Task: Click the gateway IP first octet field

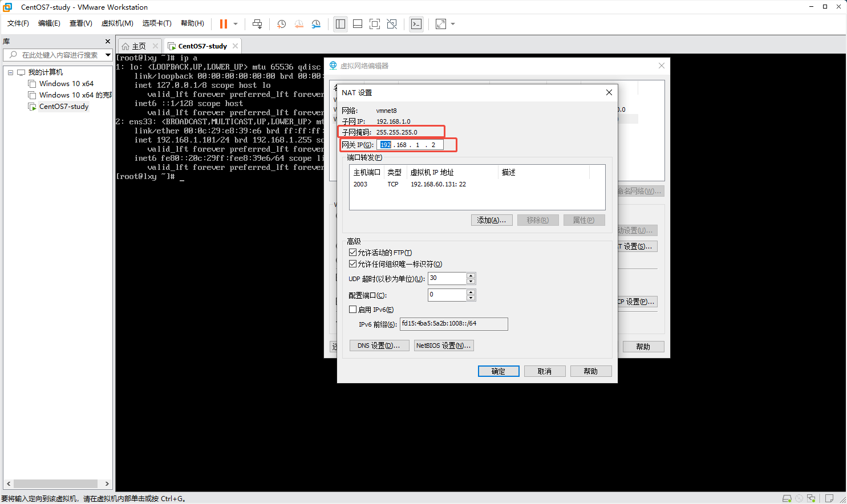Action: [x=386, y=145]
